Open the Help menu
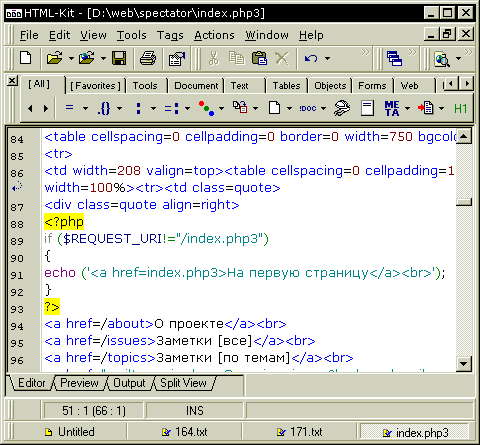The height and width of the screenshot is (445, 480). coord(311,35)
